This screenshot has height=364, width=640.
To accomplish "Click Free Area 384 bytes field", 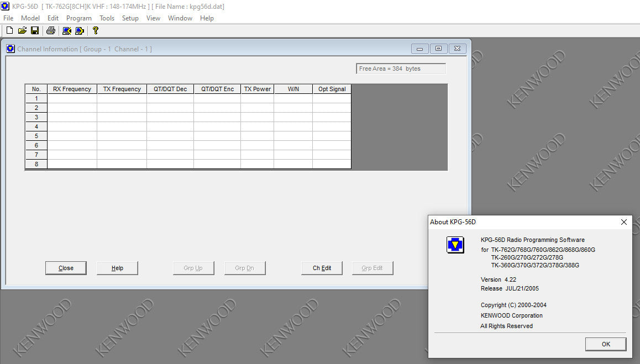I will coord(401,68).
